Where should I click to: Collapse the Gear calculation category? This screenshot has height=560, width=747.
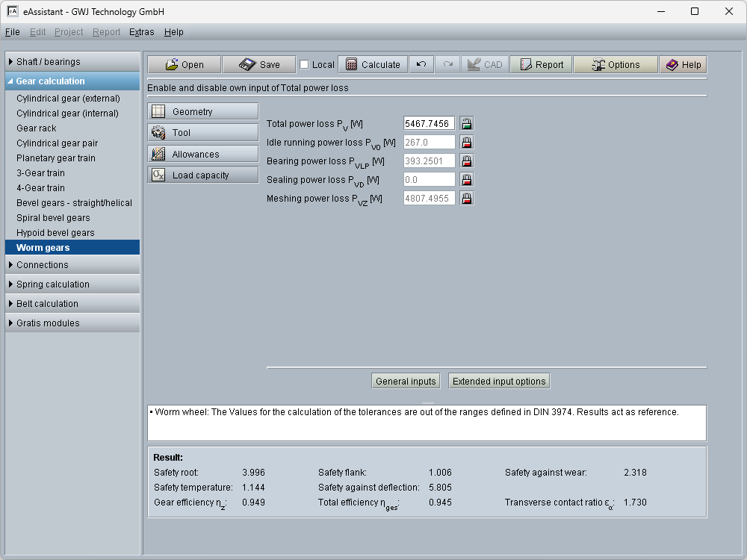(72, 81)
